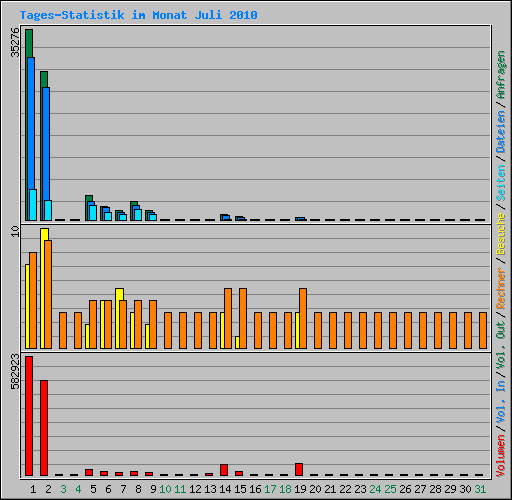Click green day label 31
The width and height of the screenshot is (512, 500).
pyautogui.click(x=480, y=489)
